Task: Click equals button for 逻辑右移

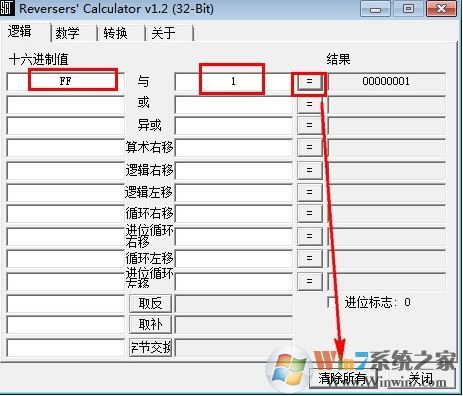Action: [310, 170]
